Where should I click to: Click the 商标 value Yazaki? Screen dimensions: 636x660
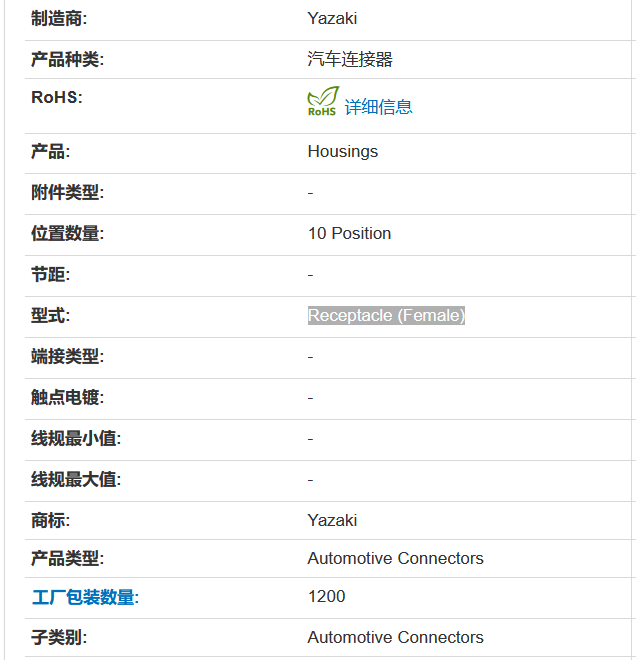tap(332, 520)
